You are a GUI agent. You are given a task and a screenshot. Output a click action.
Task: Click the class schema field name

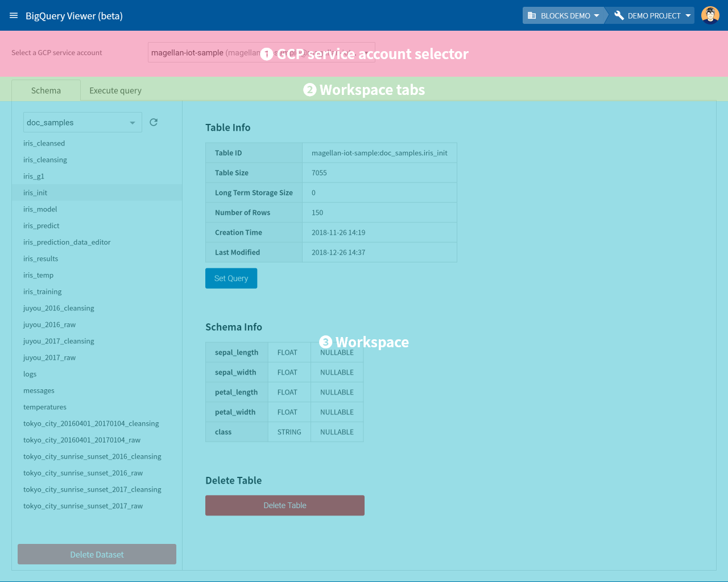point(223,432)
